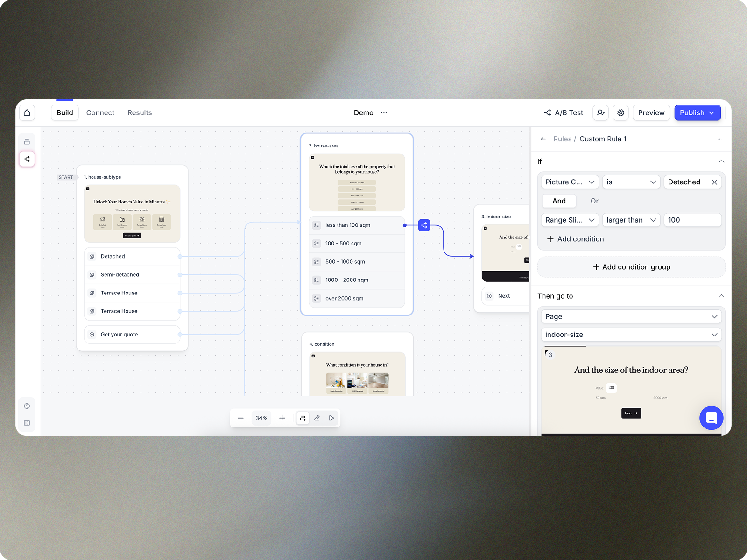
Task: Click the START label on the canvas
Action: (66, 177)
